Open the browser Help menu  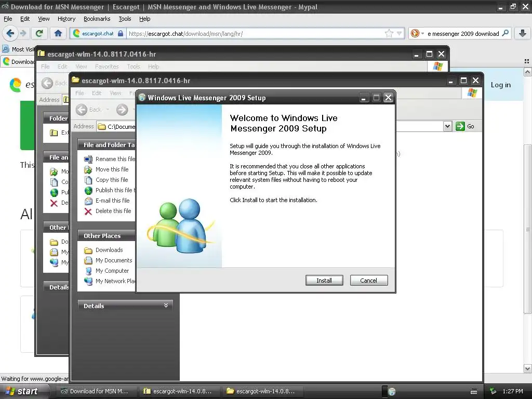tap(144, 19)
